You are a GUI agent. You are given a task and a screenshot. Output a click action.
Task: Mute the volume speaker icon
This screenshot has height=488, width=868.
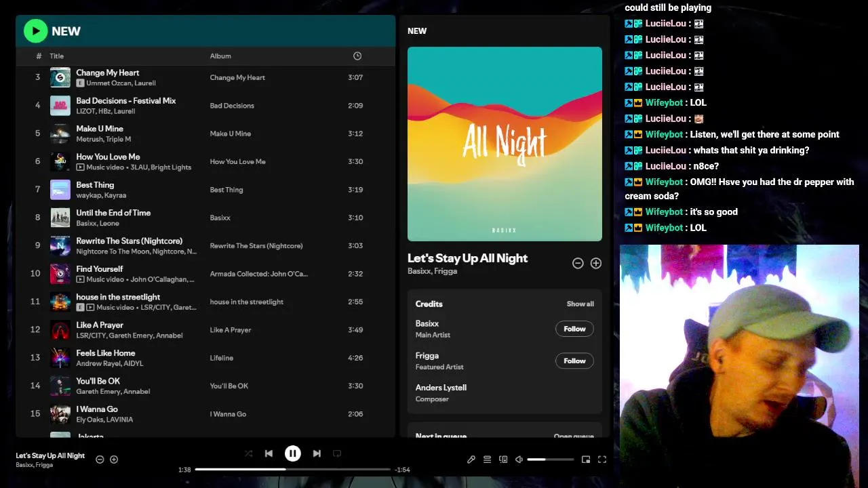point(519,460)
